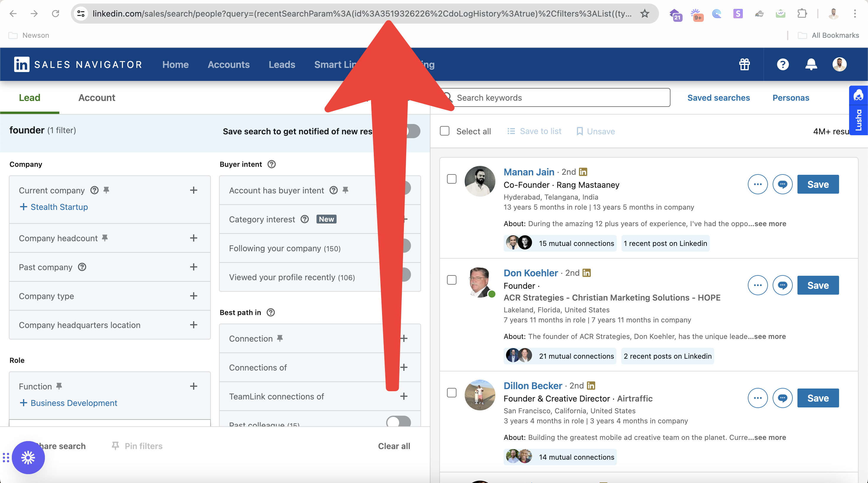Open Saved searches link
Image resolution: width=868 pixels, height=483 pixels.
tap(718, 98)
